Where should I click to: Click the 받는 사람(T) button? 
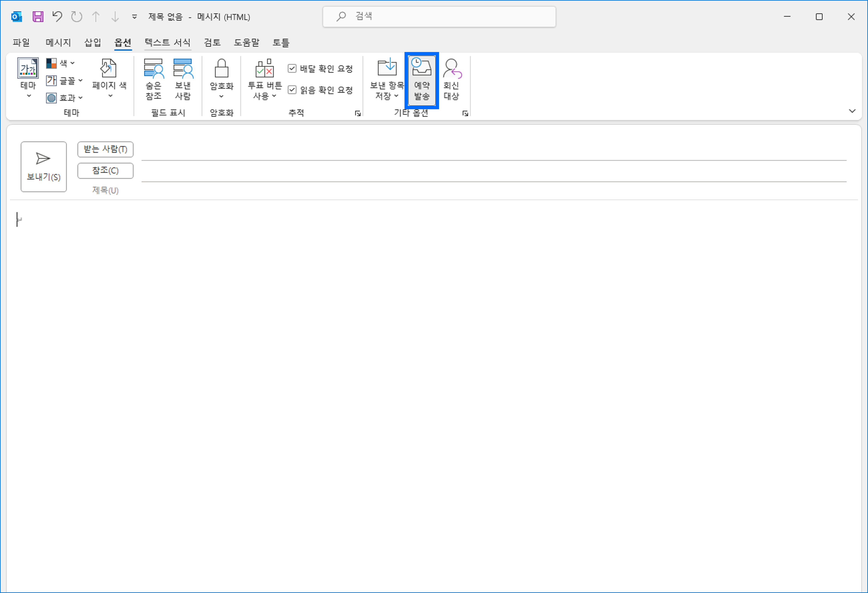105,149
